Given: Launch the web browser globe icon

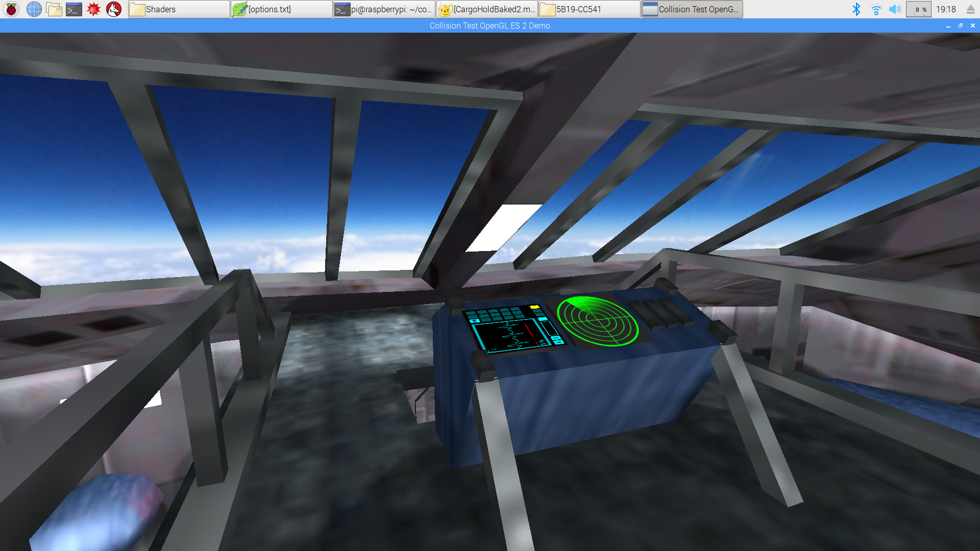Looking at the screenshot, I should (34, 9).
